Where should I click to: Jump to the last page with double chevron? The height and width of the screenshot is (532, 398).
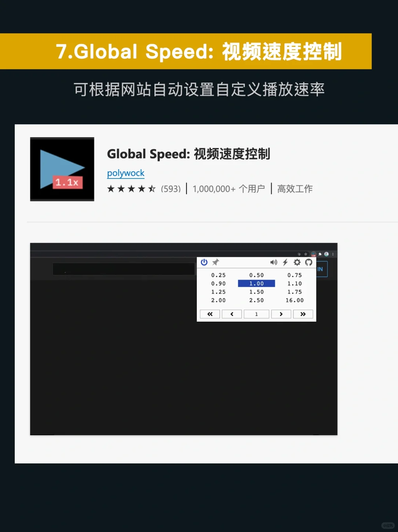coord(303,314)
